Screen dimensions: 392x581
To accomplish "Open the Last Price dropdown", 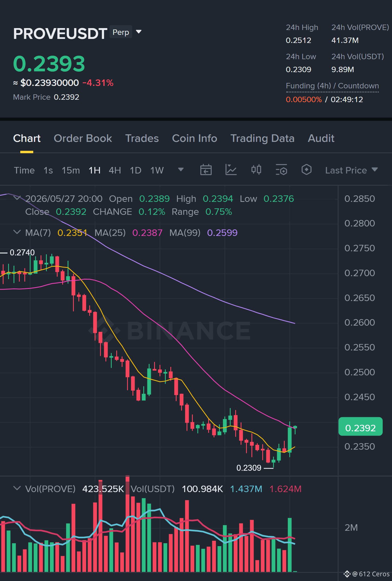I will (x=351, y=170).
